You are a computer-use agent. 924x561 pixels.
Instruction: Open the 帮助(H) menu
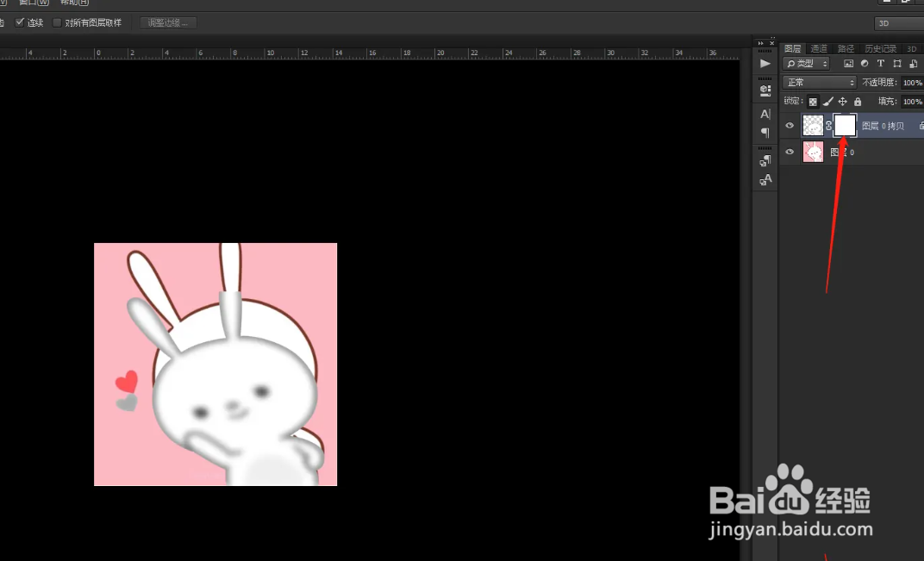74,3
